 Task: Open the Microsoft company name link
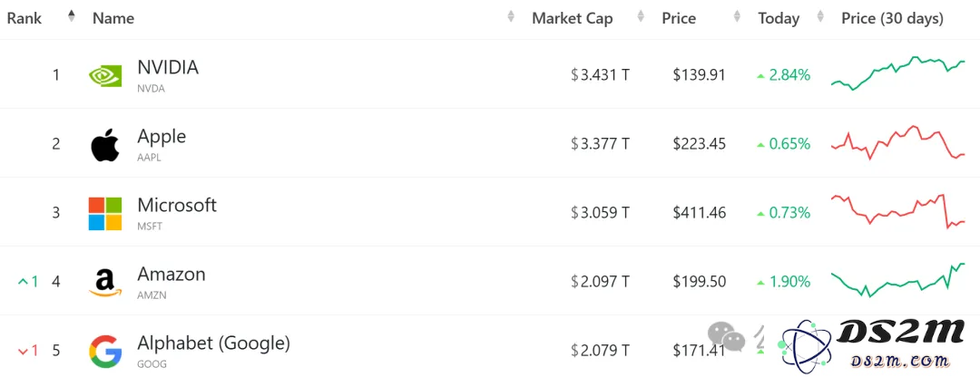[x=177, y=205]
